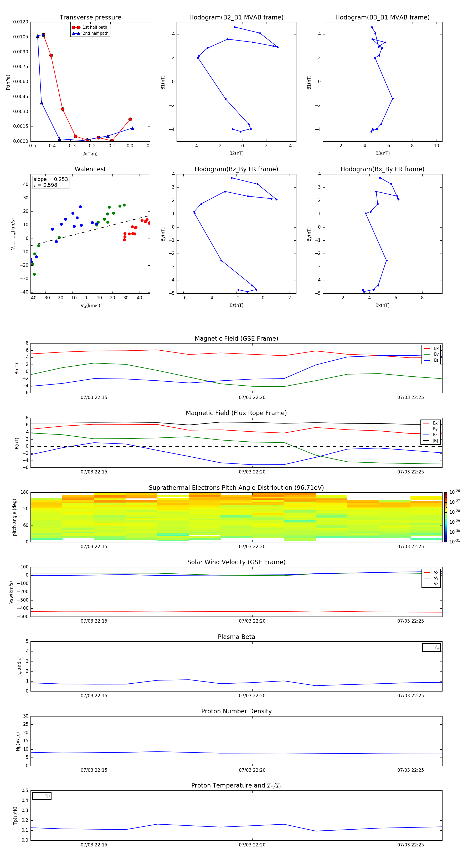Viewport: 473px width, 868px height.
Task: Click the 'Solar Wind Velocity (GSE Frame)' title
Action: tap(236, 562)
